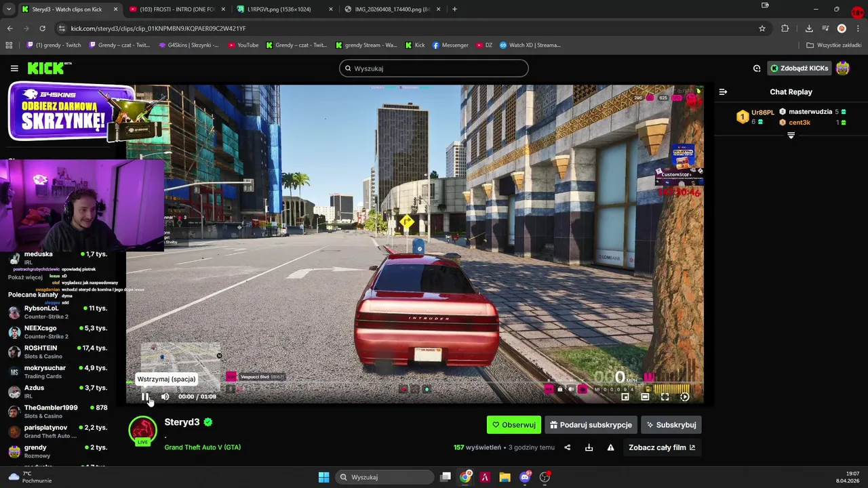
Task: Toggle fullscreen on the video player
Action: tap(665, 396)
